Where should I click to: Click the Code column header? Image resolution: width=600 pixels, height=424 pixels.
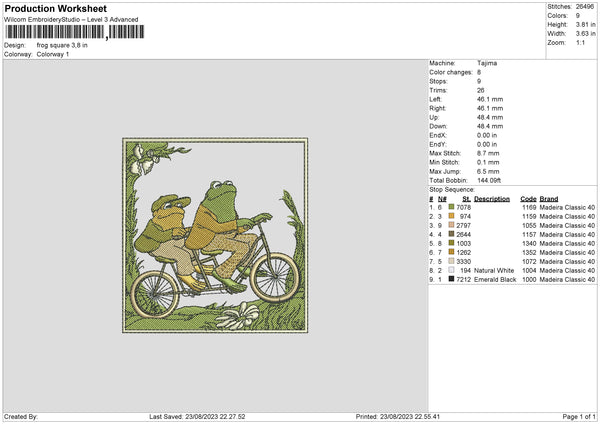coord(528,199)
